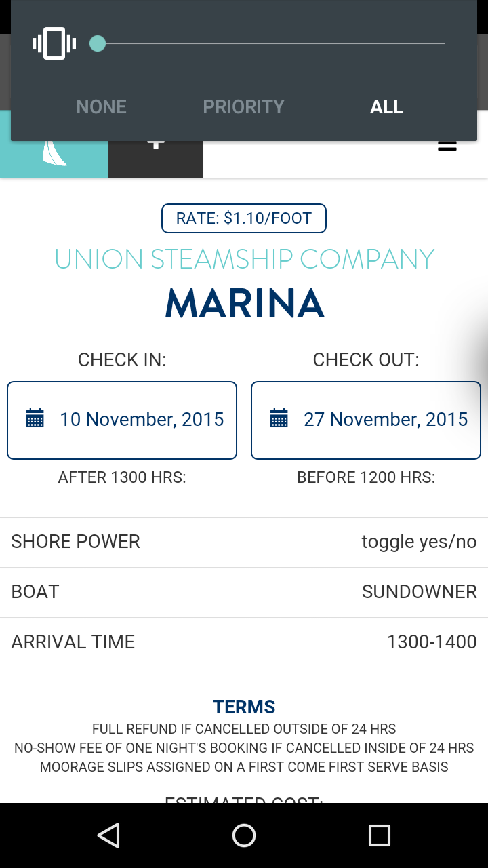
Task: Click the volume slider handle
Action: click(x=98, y=43)
